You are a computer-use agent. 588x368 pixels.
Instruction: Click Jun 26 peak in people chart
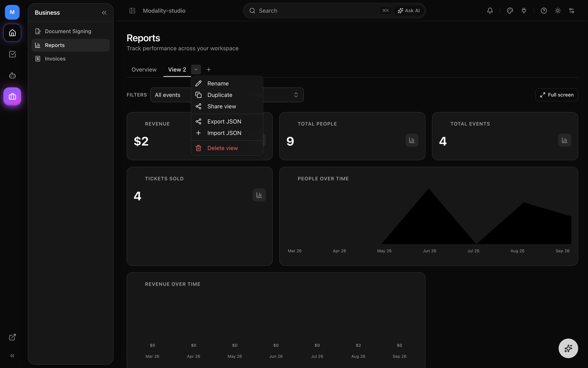tap(429, 189)
